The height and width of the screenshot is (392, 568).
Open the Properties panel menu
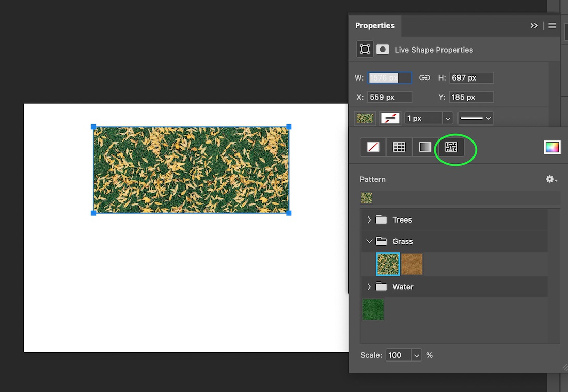[x=552, y=26]
